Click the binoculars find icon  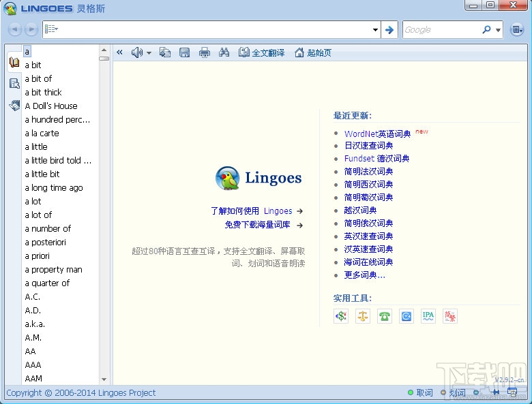[x=224, y=52]
